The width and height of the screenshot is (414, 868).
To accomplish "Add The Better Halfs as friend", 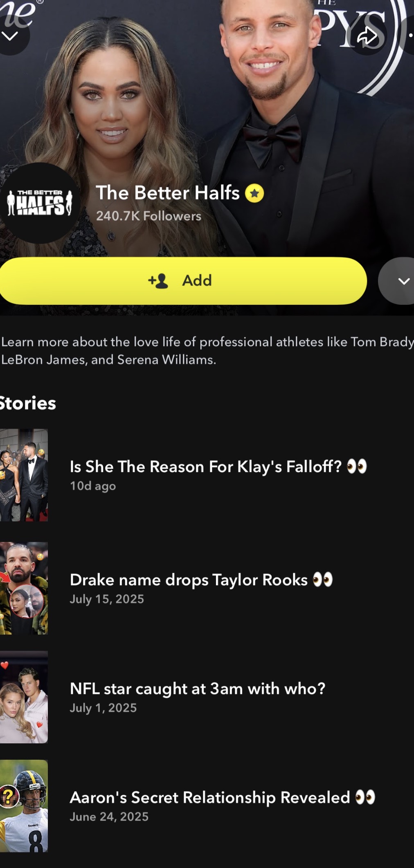I will coord(183,281).
